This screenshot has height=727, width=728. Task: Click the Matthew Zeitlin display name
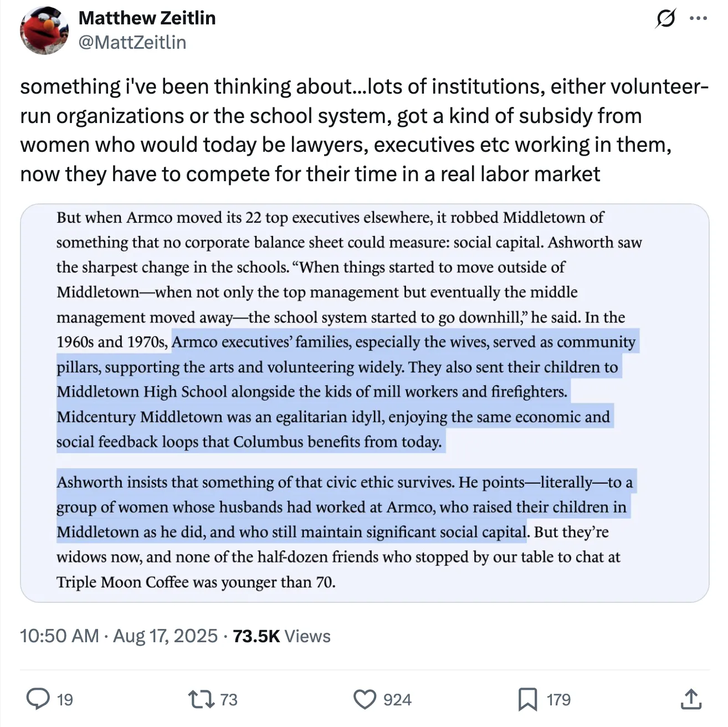coord(147,18)
